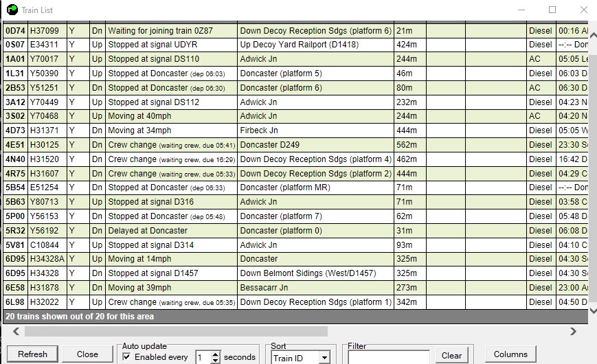The height and width of the screenshot is (364, 597).
Task: Click location Up Decoy Yard Railport (D1418)
Action: (300, 45)
